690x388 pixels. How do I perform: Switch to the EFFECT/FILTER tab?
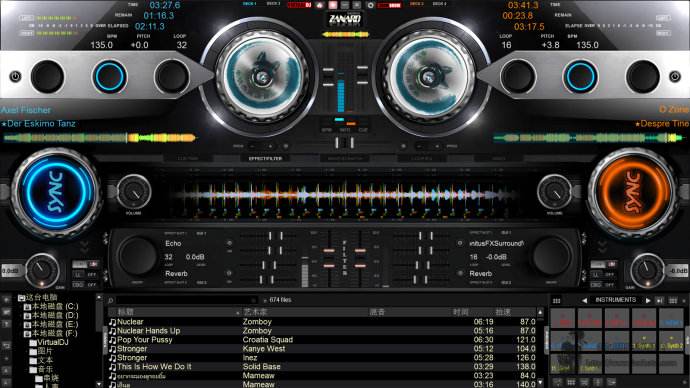click(265, 158)
